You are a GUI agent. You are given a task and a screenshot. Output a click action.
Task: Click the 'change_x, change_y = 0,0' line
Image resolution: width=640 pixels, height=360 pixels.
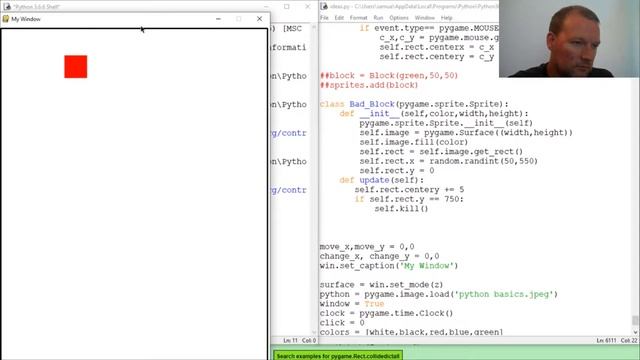click(380, 256)
